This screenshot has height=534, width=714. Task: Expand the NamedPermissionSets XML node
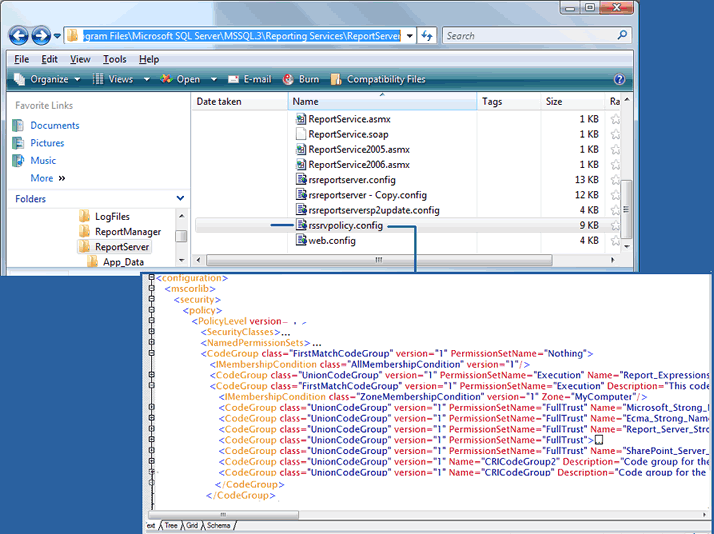tap(152, 342)
